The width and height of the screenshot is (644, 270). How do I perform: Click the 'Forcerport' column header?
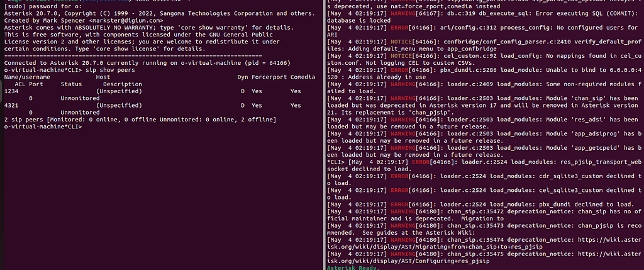[x=269, y=77]
